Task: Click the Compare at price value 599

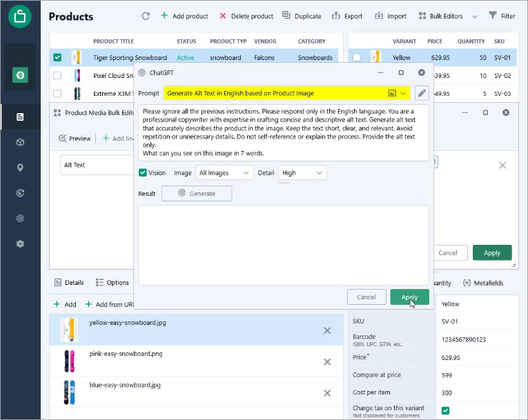Action: (478, 375)
